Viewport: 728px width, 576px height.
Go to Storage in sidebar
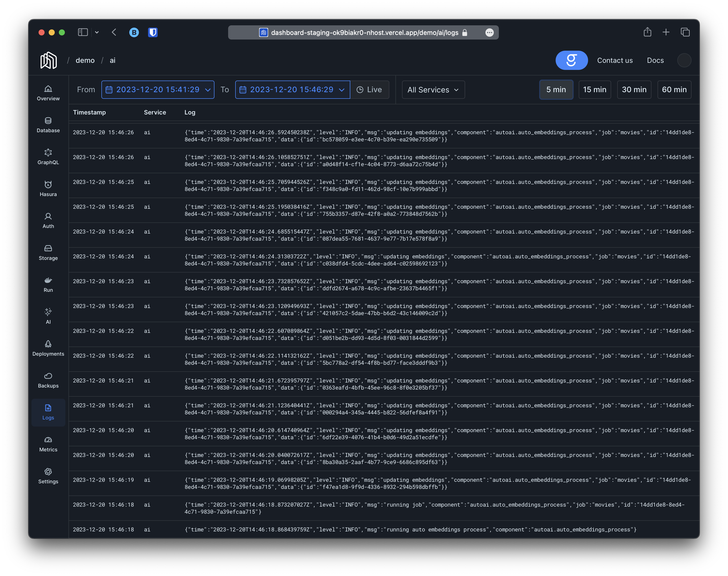[48, 253]
